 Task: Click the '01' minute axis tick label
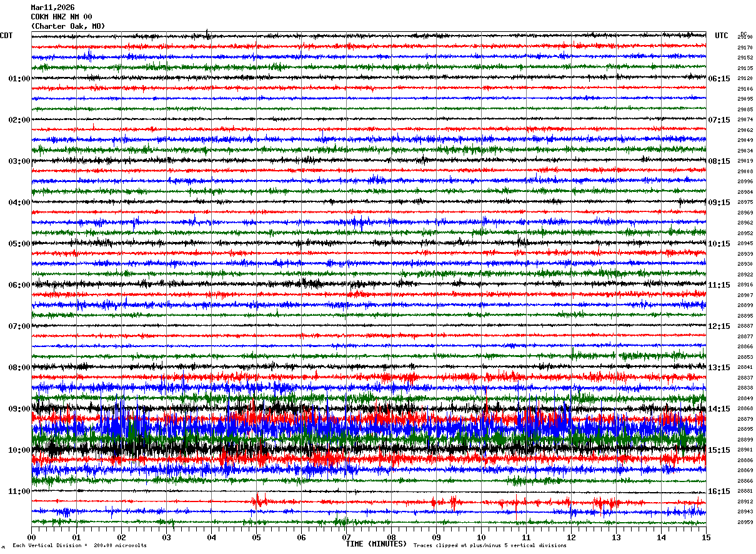point(76,538)
